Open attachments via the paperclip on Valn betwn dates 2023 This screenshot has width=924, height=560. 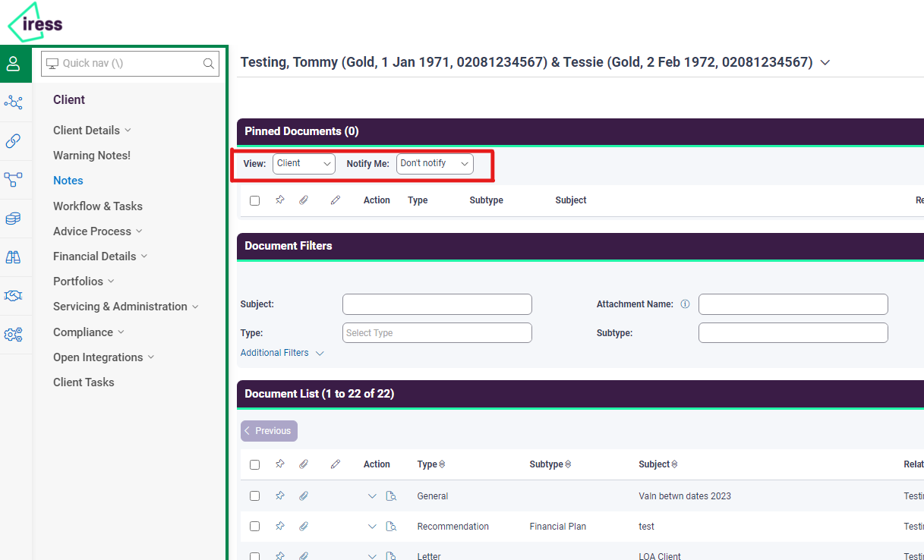304,496
